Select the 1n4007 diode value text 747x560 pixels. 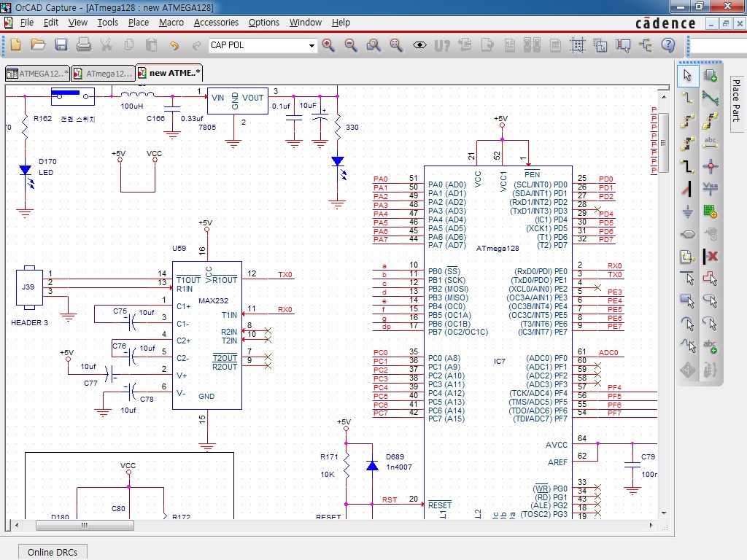click(x=399, y=467)
